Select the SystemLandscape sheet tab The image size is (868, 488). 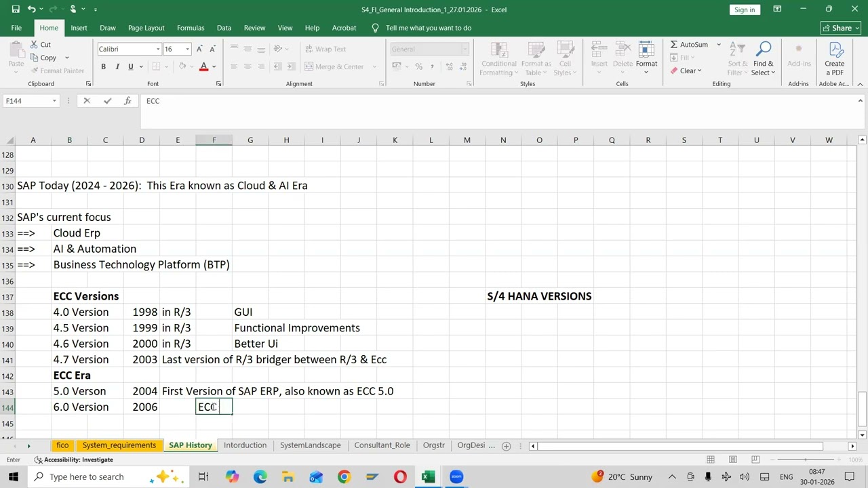(310, 445)
